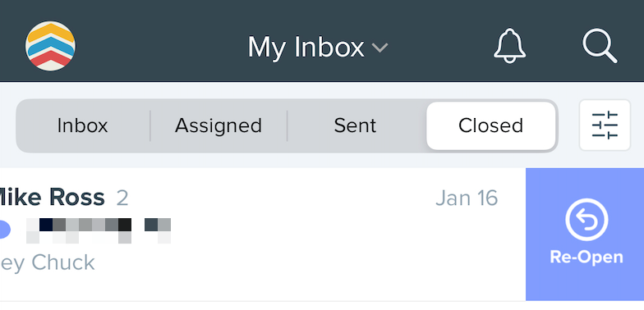Select the empty area of conversation row
Image resolution: width=644 pixels, height=310 pixels.
[308, 254]
